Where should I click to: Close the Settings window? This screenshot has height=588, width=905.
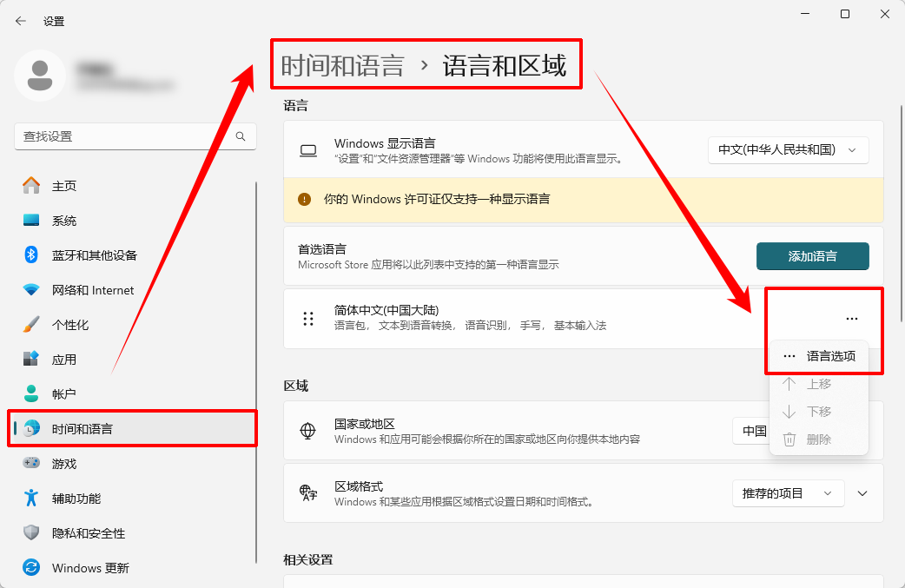885,14
